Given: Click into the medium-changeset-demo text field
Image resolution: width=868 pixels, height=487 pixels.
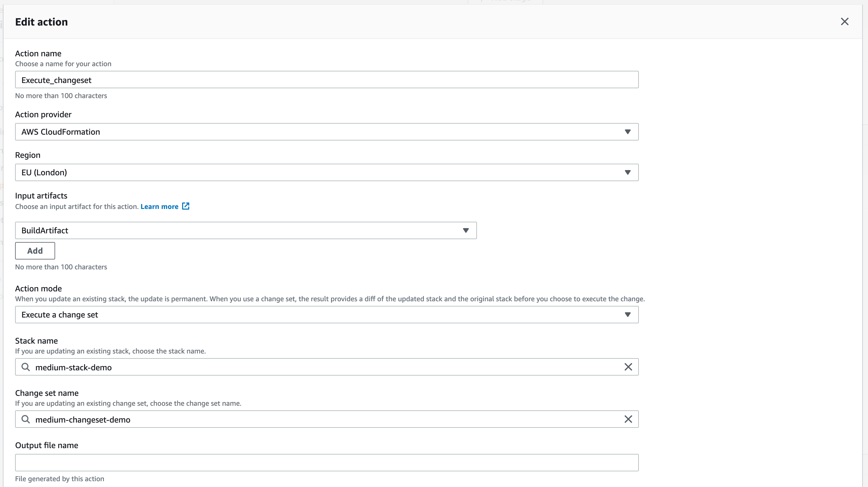Looking at the screenshot, I should tap(83, 420).
